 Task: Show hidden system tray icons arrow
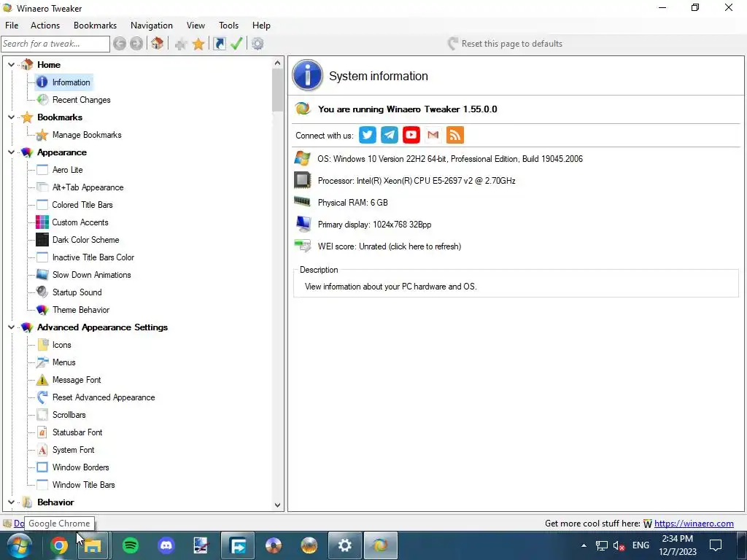click(584, 545)
